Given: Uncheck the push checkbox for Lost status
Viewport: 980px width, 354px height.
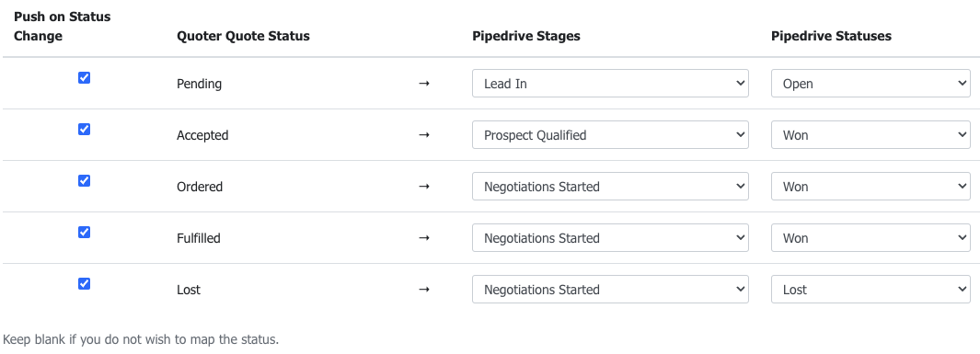Looking at the screenshot, I should click(84, 283).
